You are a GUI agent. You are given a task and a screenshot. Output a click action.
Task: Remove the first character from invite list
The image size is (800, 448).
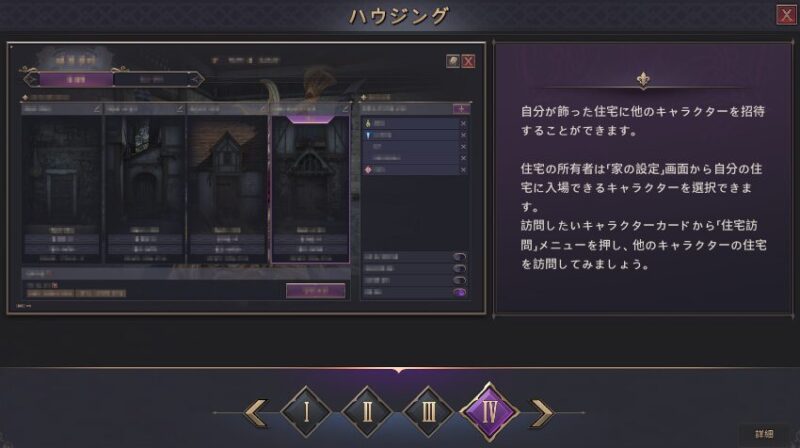(x=463, y=123)
